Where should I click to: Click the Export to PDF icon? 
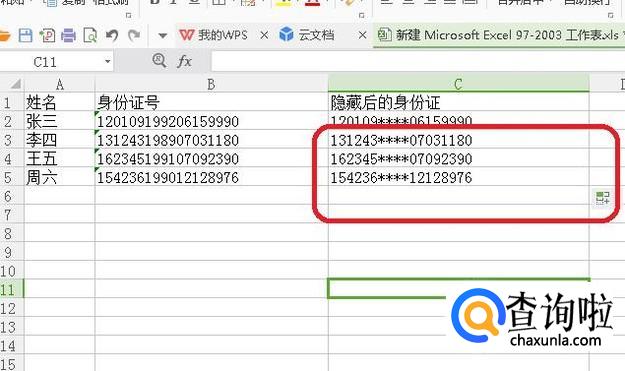click(x=47, y=36)
